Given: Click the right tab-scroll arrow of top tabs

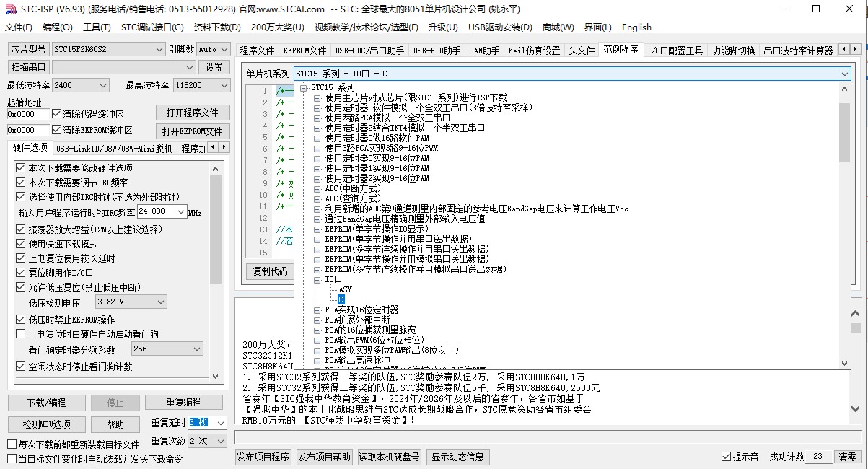Looking at the screenshot, I should coord(856,50).
